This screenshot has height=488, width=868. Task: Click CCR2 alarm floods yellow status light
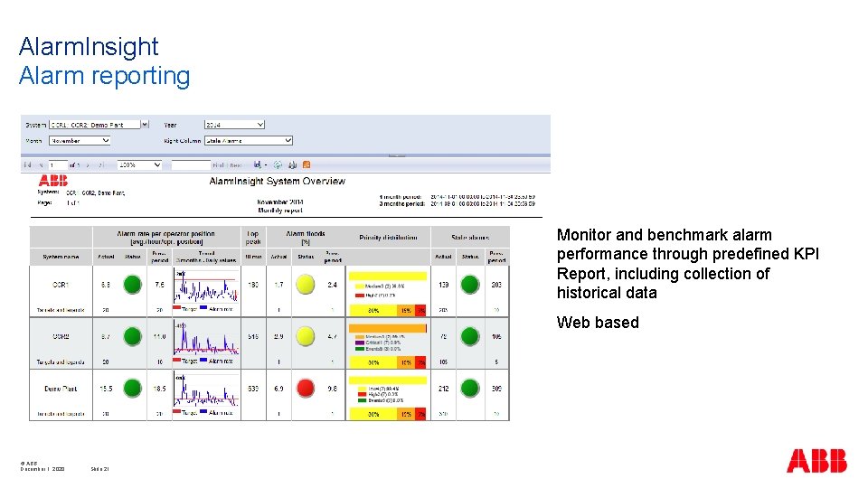(x=306, y=336)
